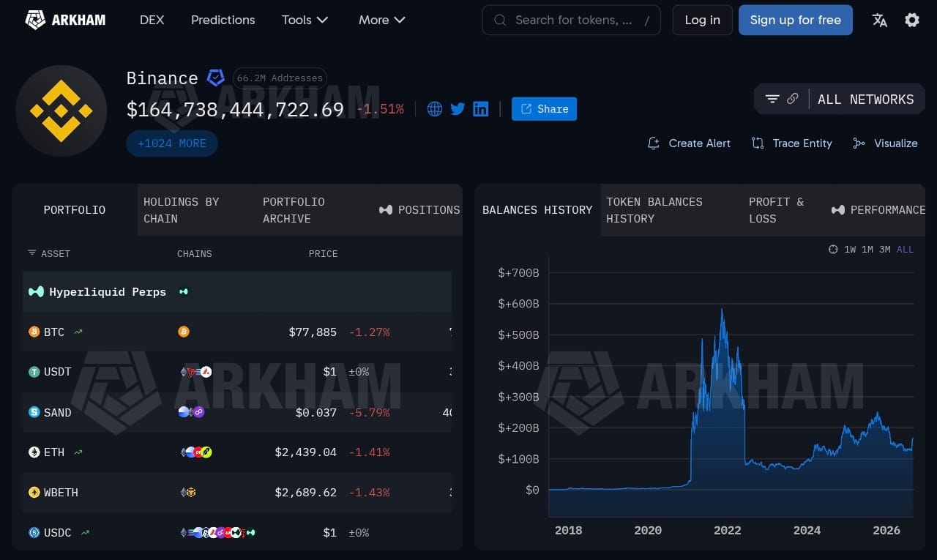The width and height of the screenshot is (937, 560).
Task: Expand the Tools dropdown menu
Action: pyautogui.click(x=305, y=20)
